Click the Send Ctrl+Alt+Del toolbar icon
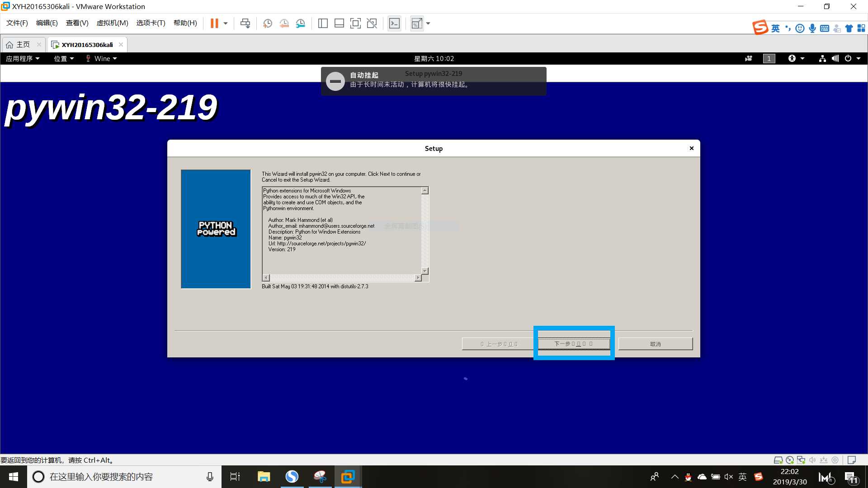This screenshot has width=868, height=488. (x=245, y=23)
